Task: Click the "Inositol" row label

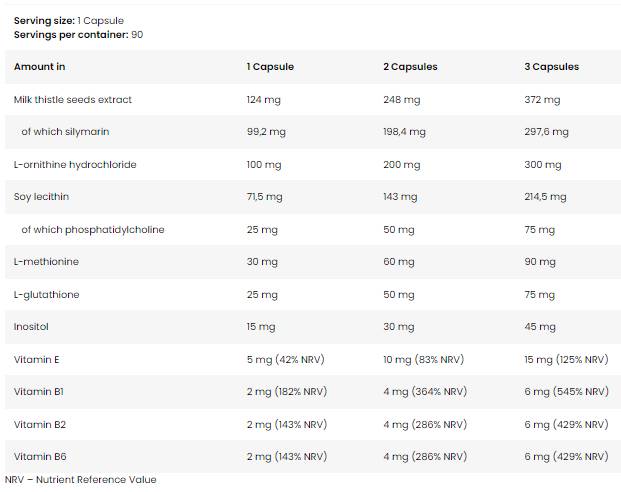Action: (x=32, y=327)
